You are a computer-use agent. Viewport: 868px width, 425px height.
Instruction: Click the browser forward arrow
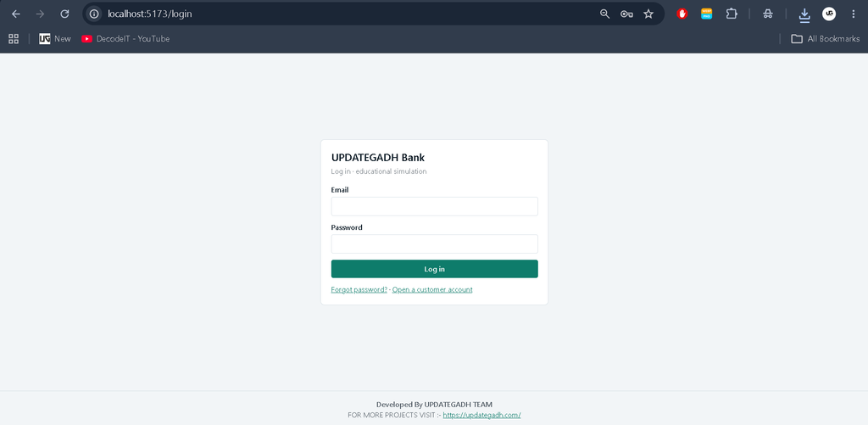click(x=40, y=14)
